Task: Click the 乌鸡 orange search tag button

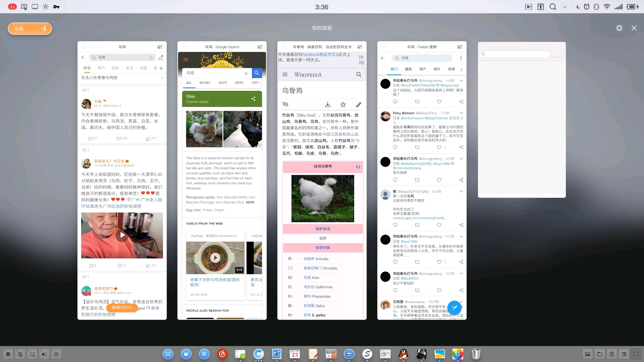Action: pos(30,28)
